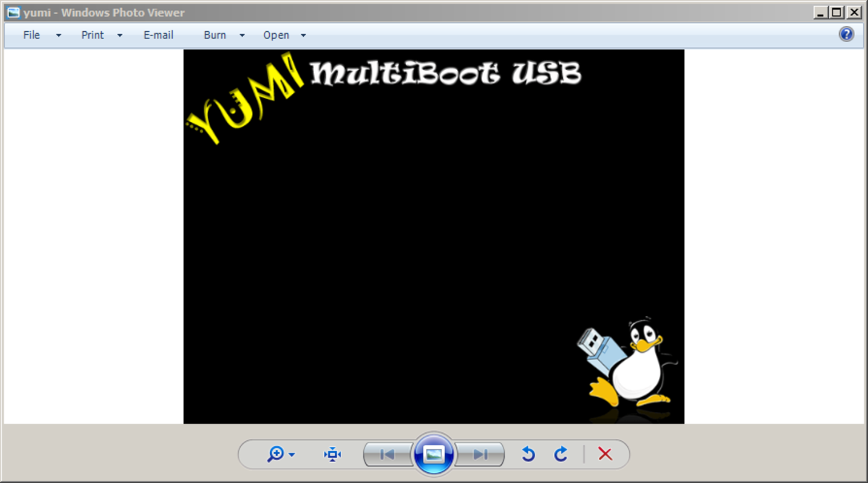
Task: Open the Burn dropdown options
Action: point(242,35)
